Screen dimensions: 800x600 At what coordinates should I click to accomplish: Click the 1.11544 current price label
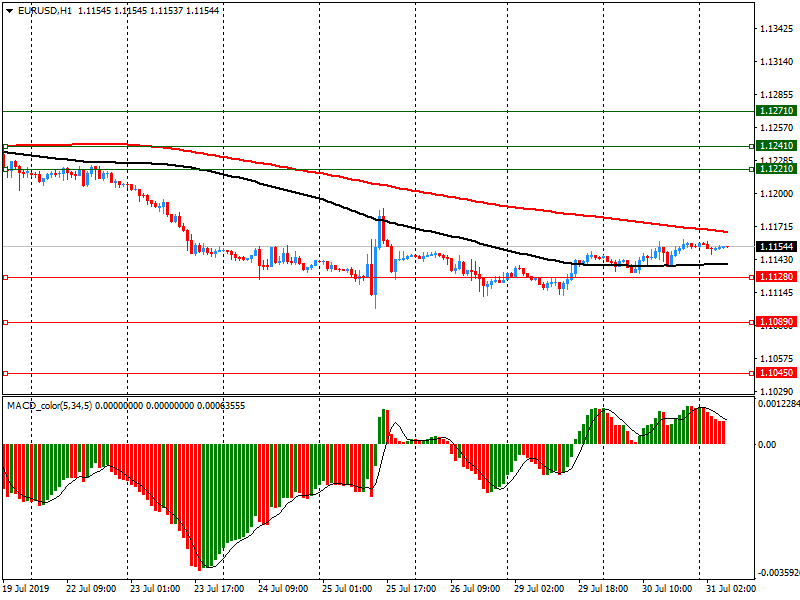[776, 247]
